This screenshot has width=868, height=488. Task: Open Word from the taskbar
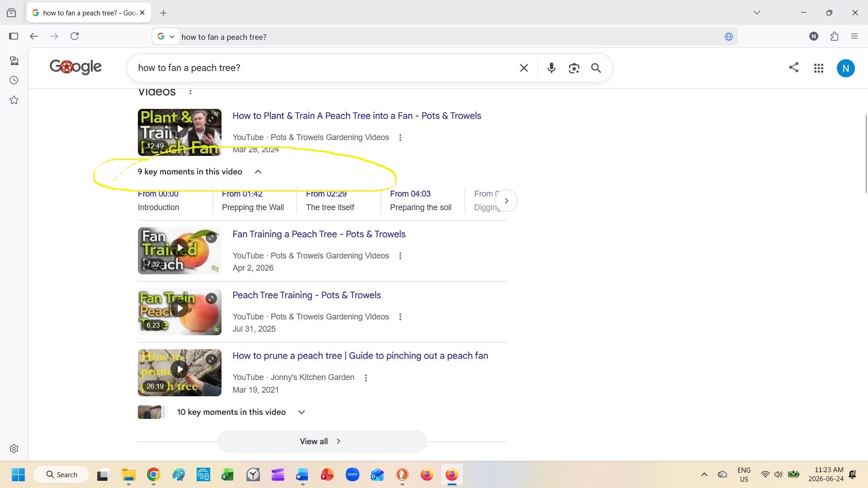point(302,474)
